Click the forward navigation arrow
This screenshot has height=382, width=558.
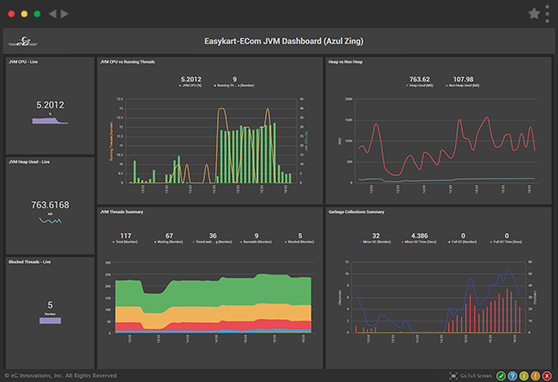64,14
